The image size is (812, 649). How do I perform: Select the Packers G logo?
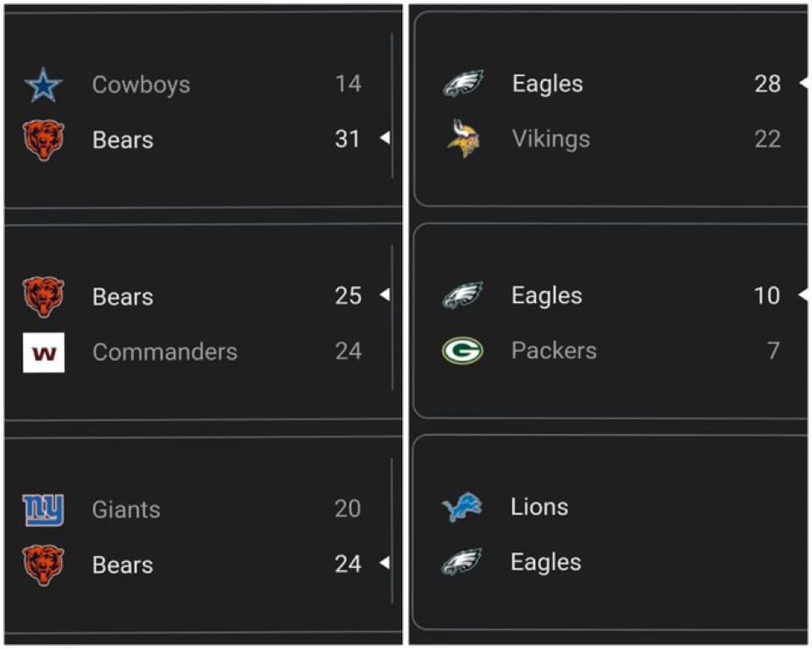tap(462, 350)
